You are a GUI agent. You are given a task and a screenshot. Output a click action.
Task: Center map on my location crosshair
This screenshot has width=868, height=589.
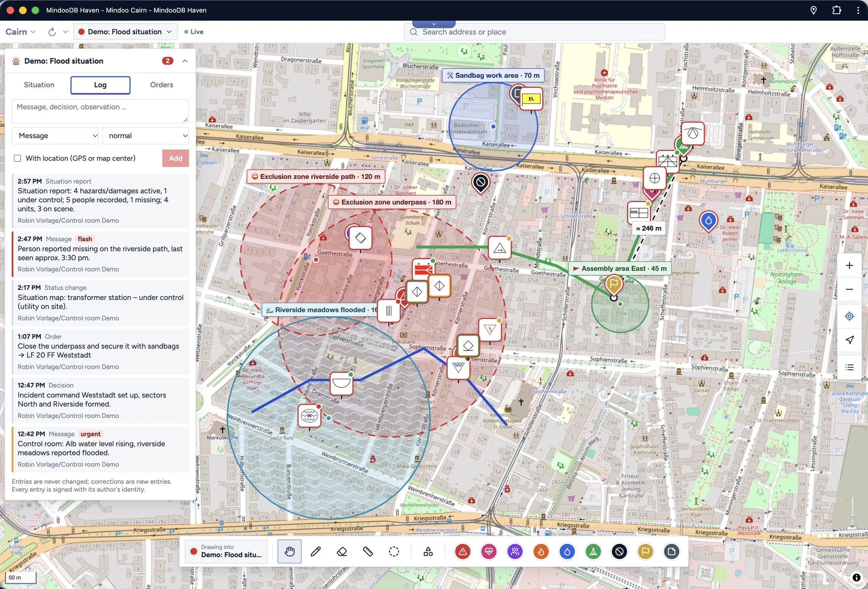pyautogui.click(x=849, y=316)
